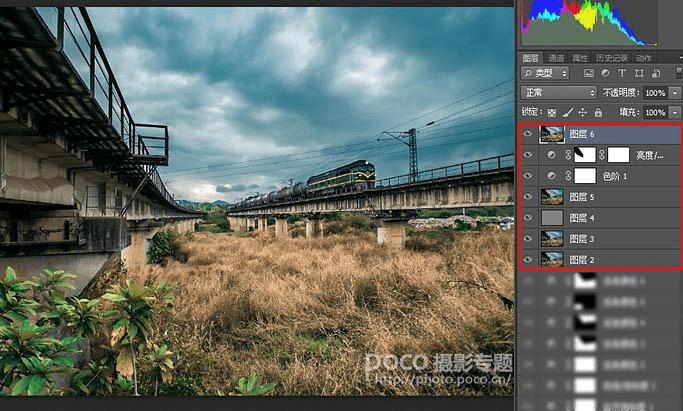
Task: Switch to the 属性 tab
Action: click(x=580, y=58)
